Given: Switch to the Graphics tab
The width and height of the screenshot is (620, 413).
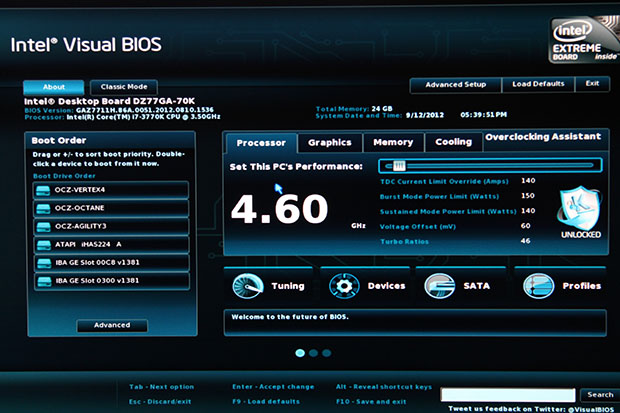Looking at the screenshot, I should tap(329, 142).
